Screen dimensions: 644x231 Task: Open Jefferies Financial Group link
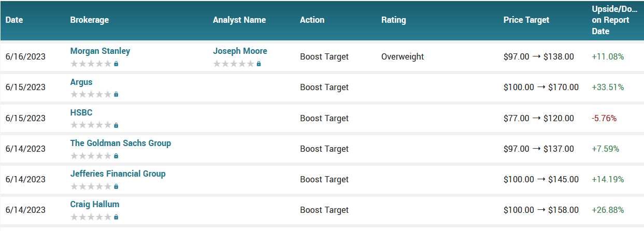coord(118,174)
